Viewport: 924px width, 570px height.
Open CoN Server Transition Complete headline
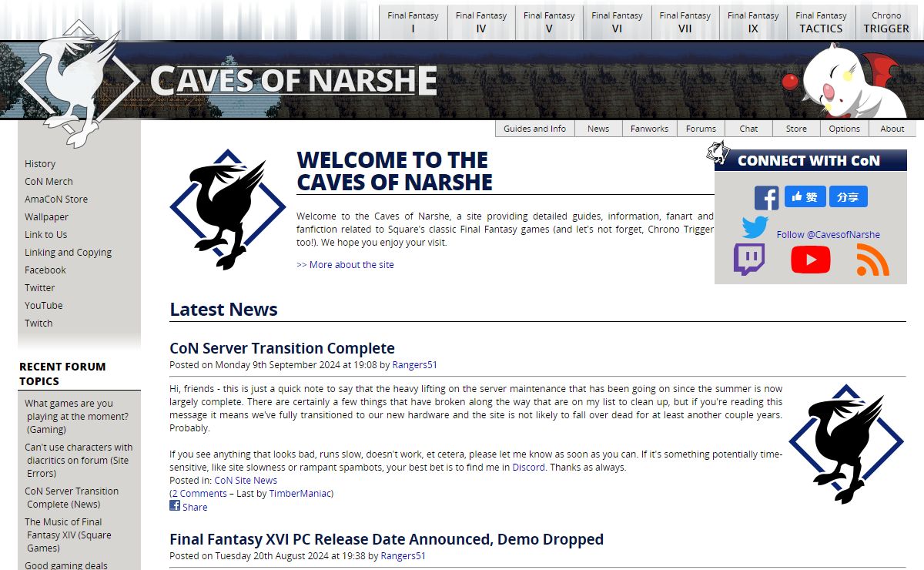(282, 348)
